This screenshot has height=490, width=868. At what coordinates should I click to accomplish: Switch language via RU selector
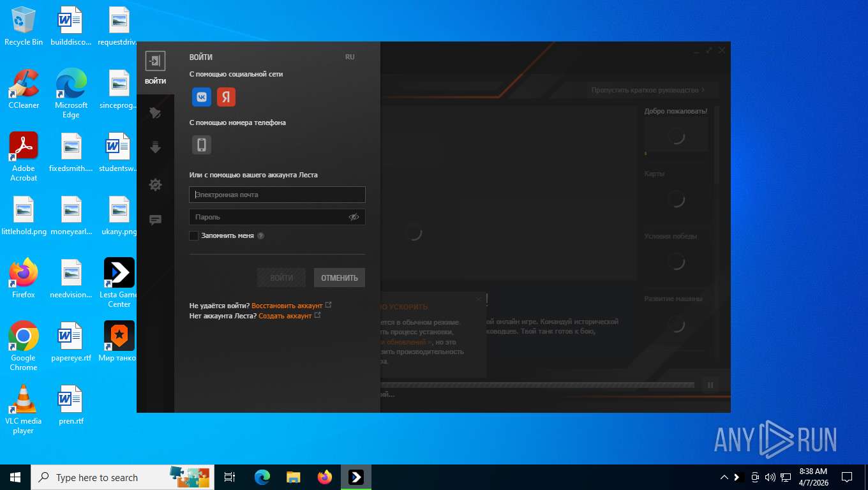point(350,57)
